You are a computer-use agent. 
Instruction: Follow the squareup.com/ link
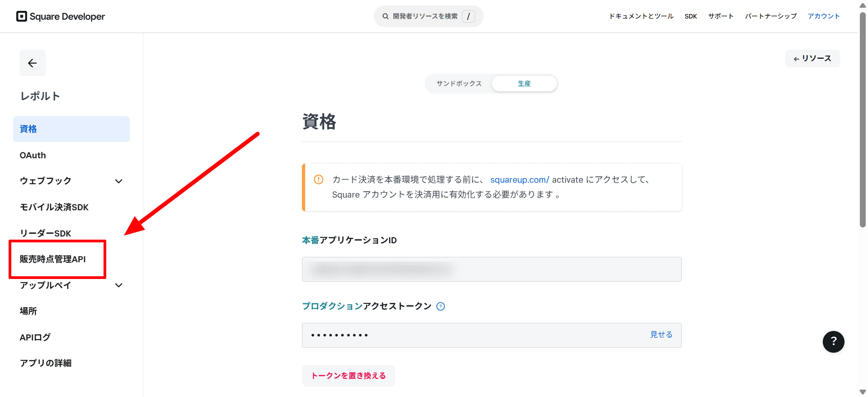click(x=520, y=180)
